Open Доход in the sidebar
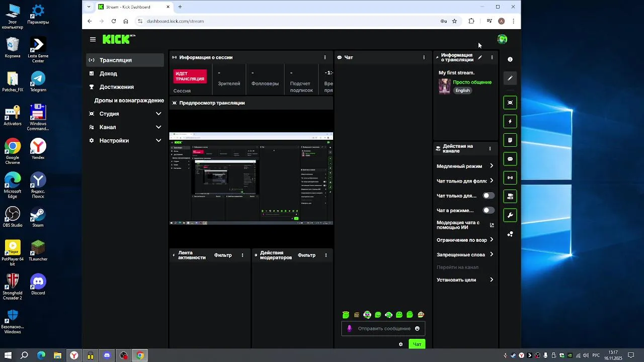 coord(125,73)
